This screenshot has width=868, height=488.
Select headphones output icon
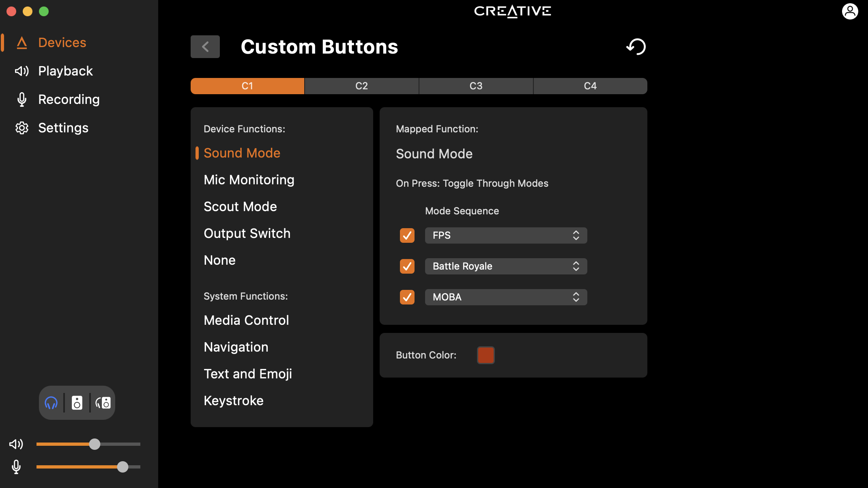click(51, 403)
